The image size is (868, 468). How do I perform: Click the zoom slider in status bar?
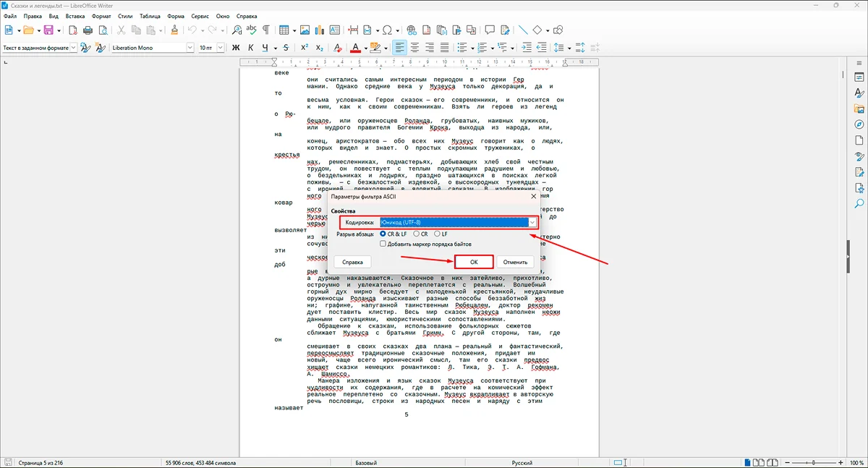[812, 462]
